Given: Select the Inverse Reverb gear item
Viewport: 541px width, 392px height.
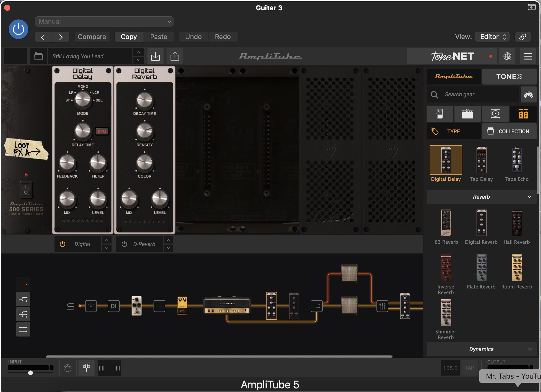Looking at the screenshot, I should click(446, 274).
